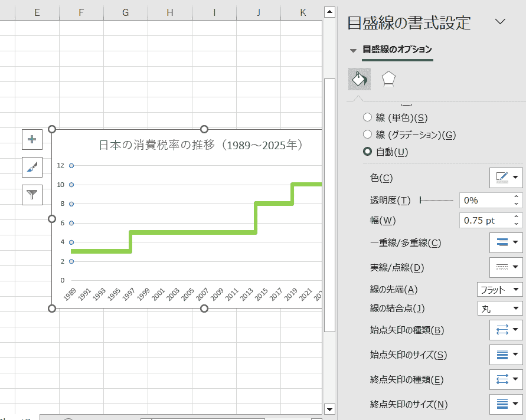Switch to the Effects pentagon icon tab
Viewport: 526px width, 420px height.
(388, 79)
